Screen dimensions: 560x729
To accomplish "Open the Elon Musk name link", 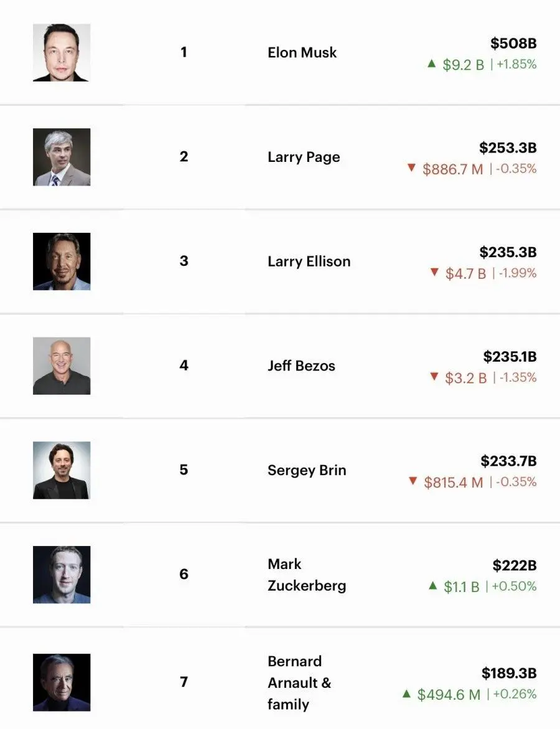I will pyautogui.click(x=302, y=52).
